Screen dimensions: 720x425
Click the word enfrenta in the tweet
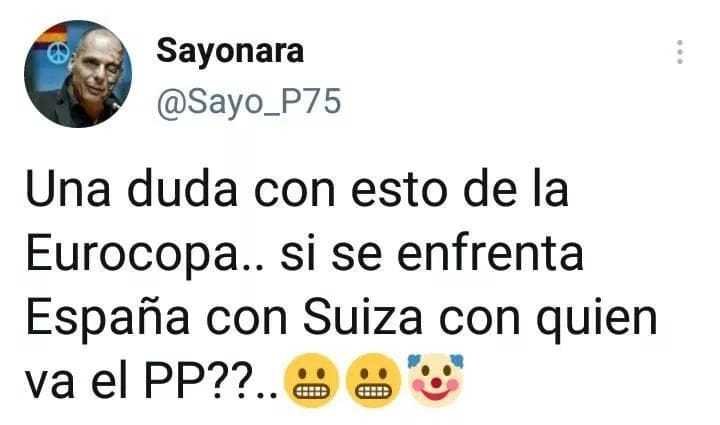coord(490,253)
